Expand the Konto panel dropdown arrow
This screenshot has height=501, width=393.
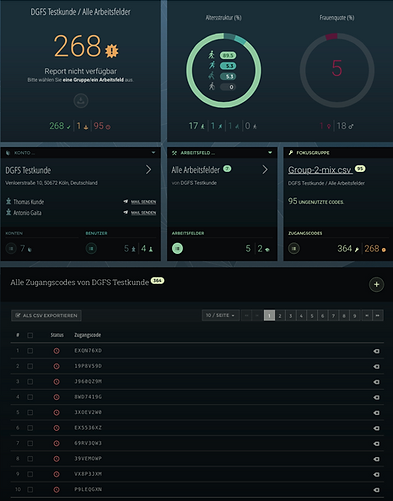[153, 152]
